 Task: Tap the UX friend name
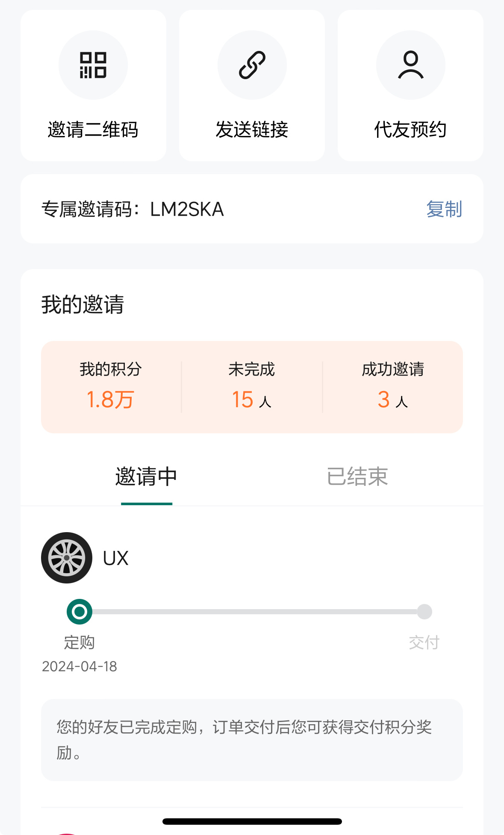(116, 558)
